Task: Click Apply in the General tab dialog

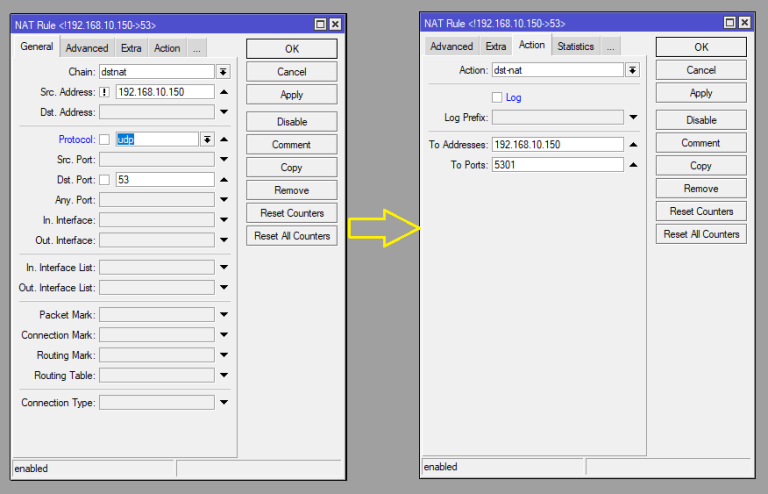Action: (291, 95)
